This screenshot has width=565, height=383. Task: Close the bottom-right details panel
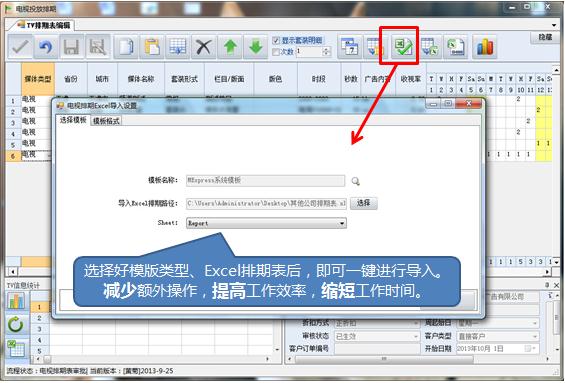[x=556, y=285]
